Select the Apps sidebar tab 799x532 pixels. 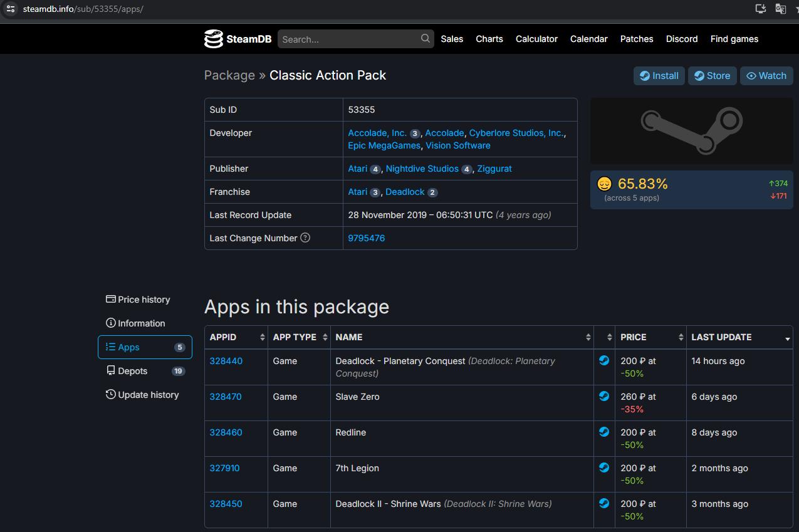(145, 347)
